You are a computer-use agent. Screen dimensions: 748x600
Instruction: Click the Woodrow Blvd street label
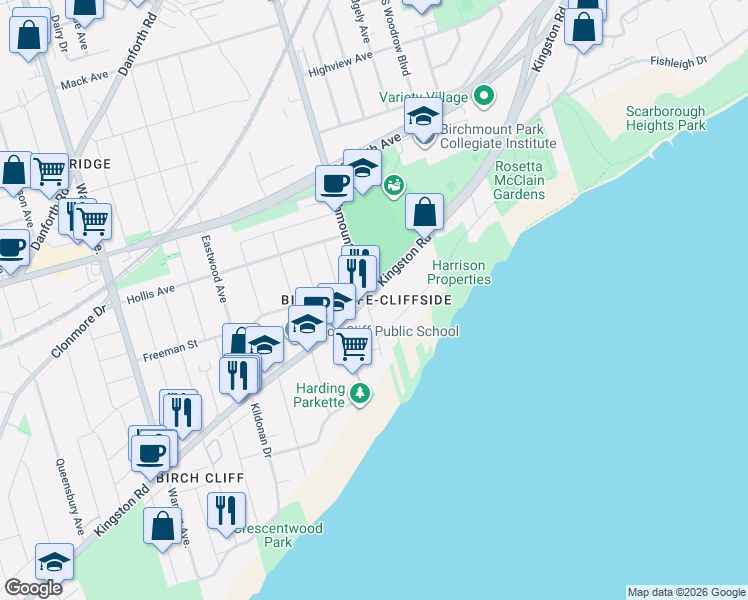(396, 39)
